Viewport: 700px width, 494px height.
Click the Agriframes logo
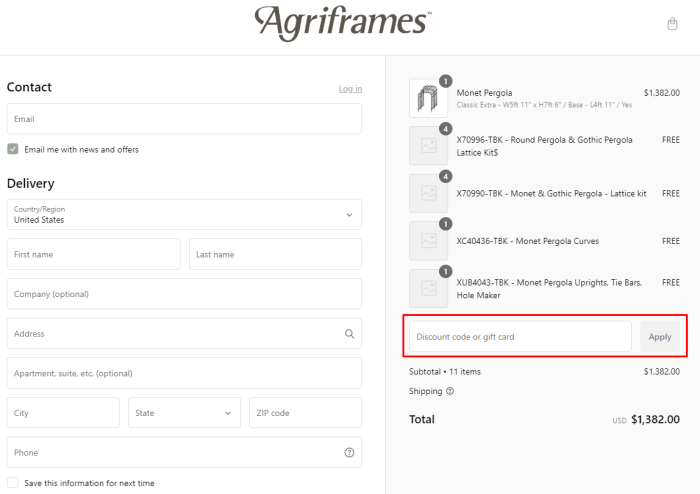[343, 23]
